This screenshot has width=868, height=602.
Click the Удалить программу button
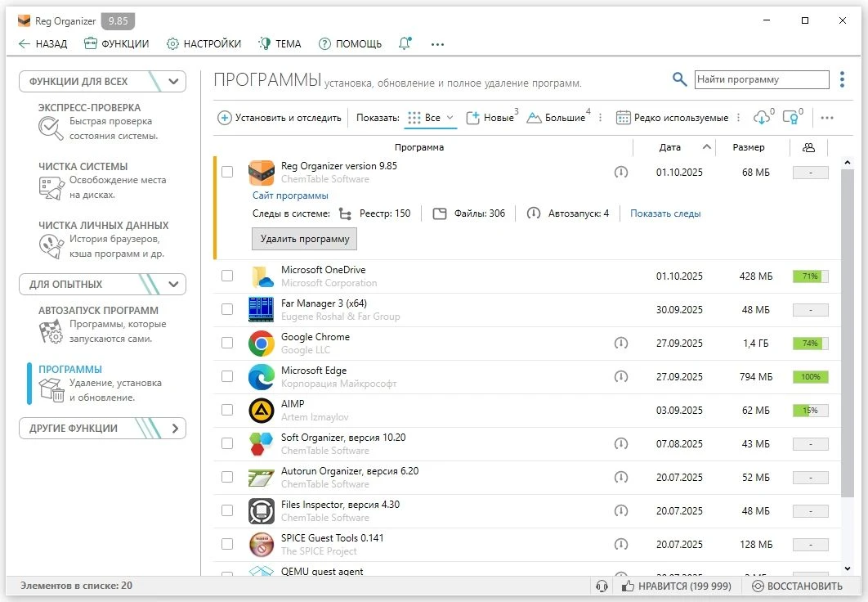point(304,239)
